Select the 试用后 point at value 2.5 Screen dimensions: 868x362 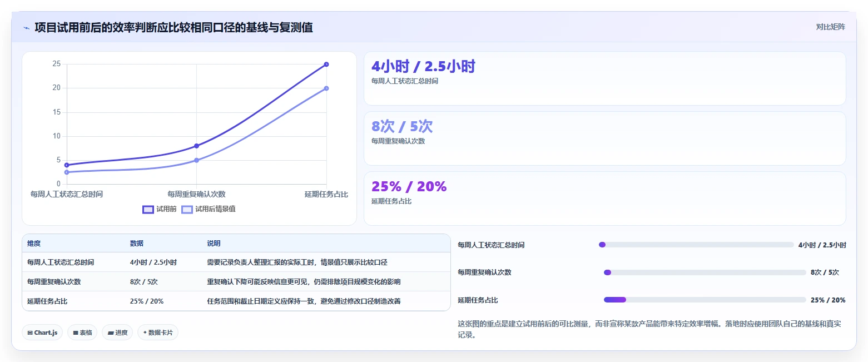[67, 172]
